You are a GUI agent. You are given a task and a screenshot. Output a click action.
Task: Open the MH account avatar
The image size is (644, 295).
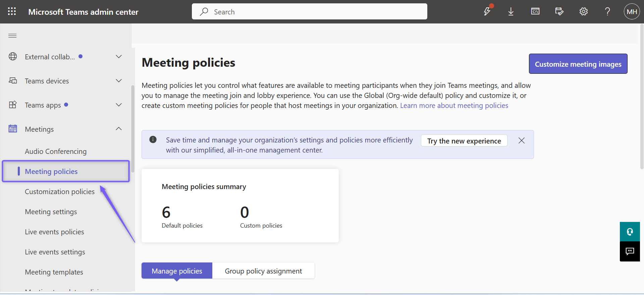coord(632,12)
